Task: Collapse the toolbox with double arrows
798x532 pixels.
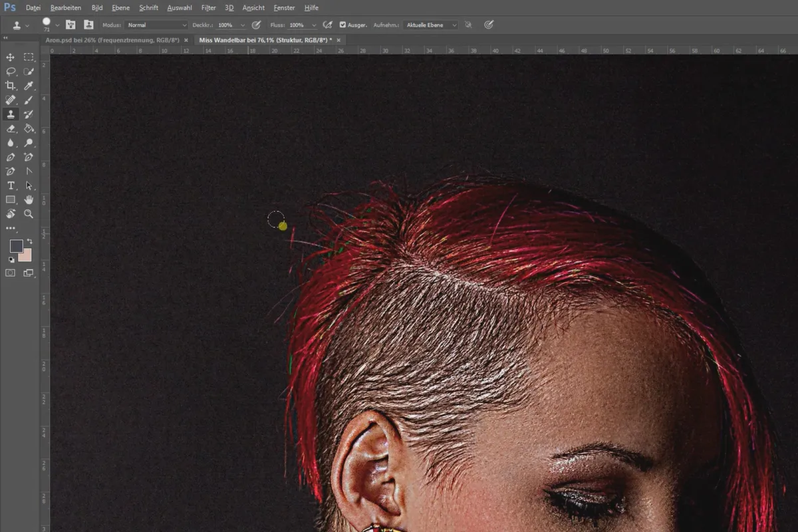Action: tap(6, 39)
